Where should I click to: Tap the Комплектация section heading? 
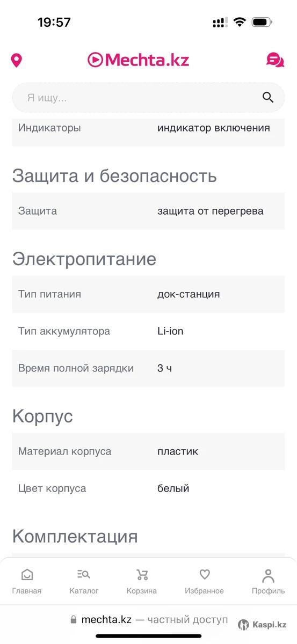tap(75, 536)
